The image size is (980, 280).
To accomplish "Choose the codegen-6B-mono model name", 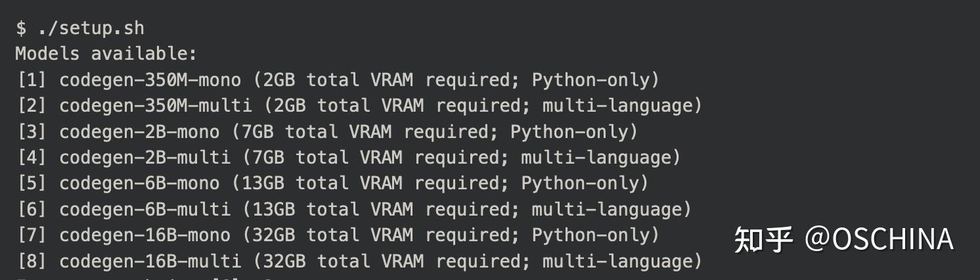I will click(x=139, y=183).
